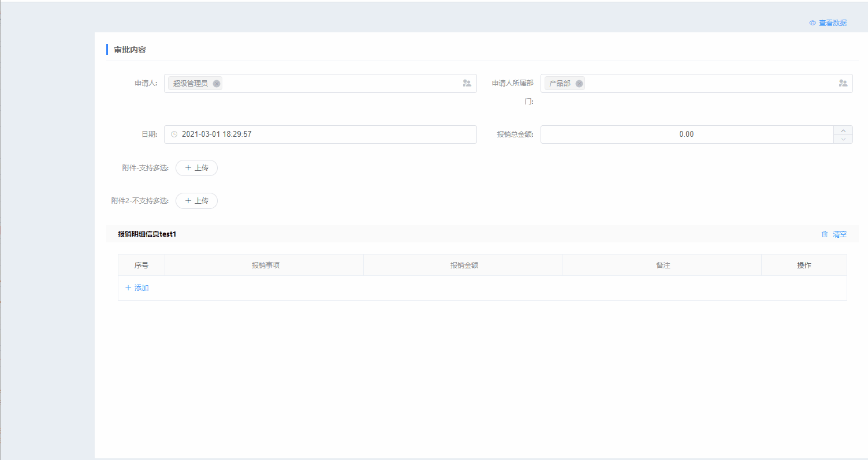868x460 pixels.
Task: Open the 日期 date-time picker field
Action: coord(323,134)
